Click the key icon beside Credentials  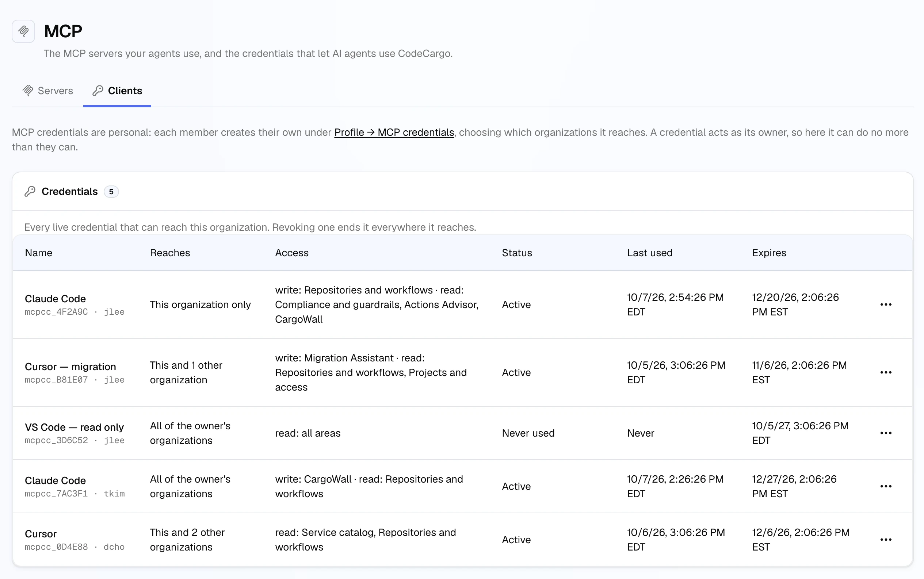(30, 191)
